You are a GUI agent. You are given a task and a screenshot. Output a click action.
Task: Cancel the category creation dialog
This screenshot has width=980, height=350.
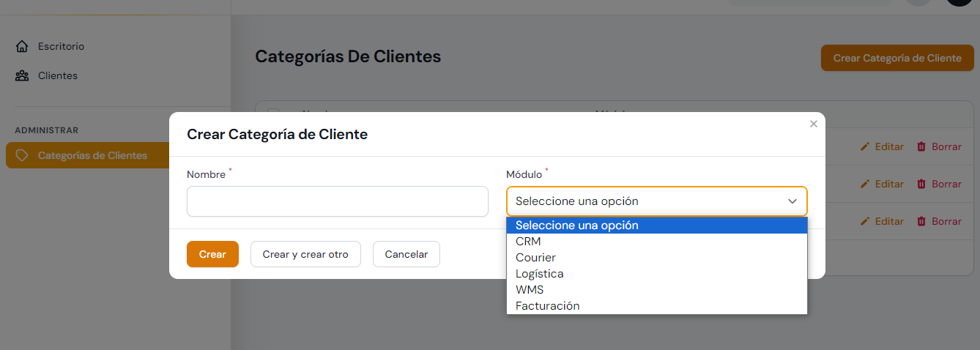coord(406,254)
